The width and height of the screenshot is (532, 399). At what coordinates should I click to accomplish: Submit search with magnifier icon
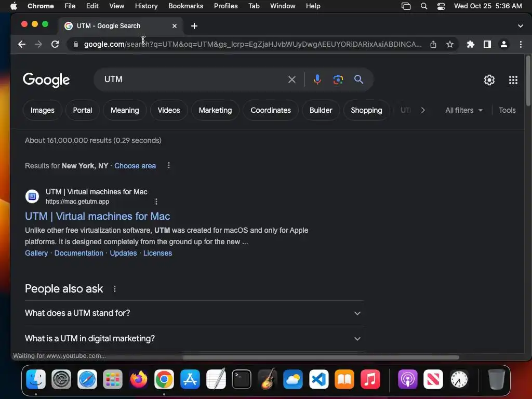click(x=358, y=79)
